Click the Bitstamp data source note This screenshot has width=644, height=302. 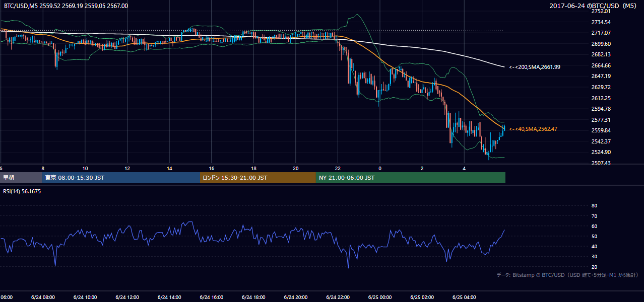click(x=567, y=275)
